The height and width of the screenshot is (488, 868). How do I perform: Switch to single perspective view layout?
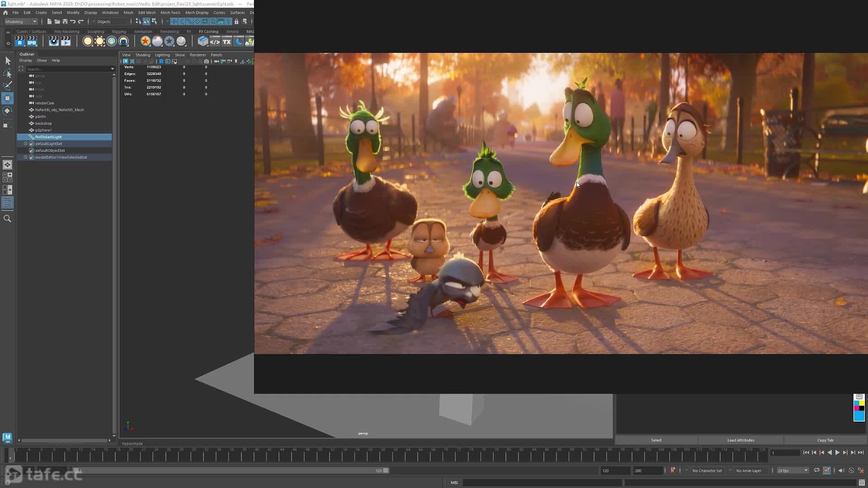coord(8,165)
